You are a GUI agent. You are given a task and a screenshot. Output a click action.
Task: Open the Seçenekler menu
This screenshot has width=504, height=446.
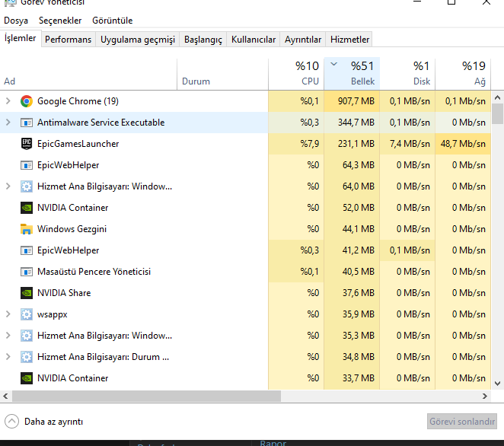60,21
